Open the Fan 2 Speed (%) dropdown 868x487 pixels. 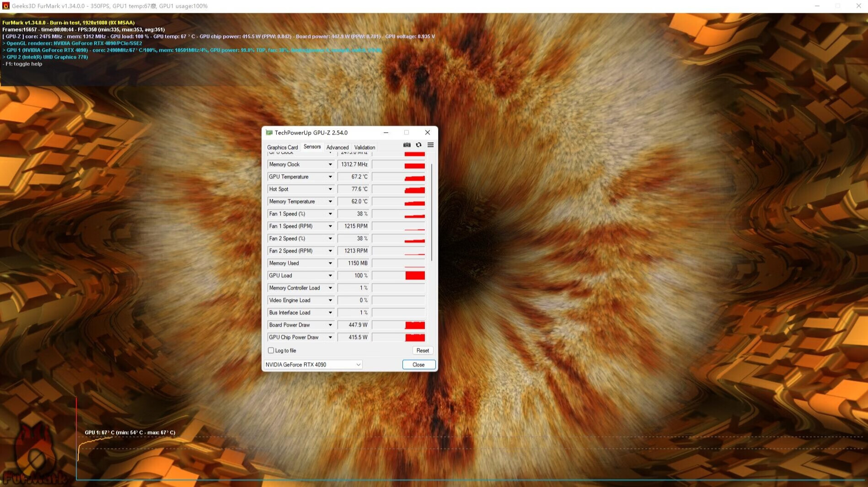tap(330, 239)
